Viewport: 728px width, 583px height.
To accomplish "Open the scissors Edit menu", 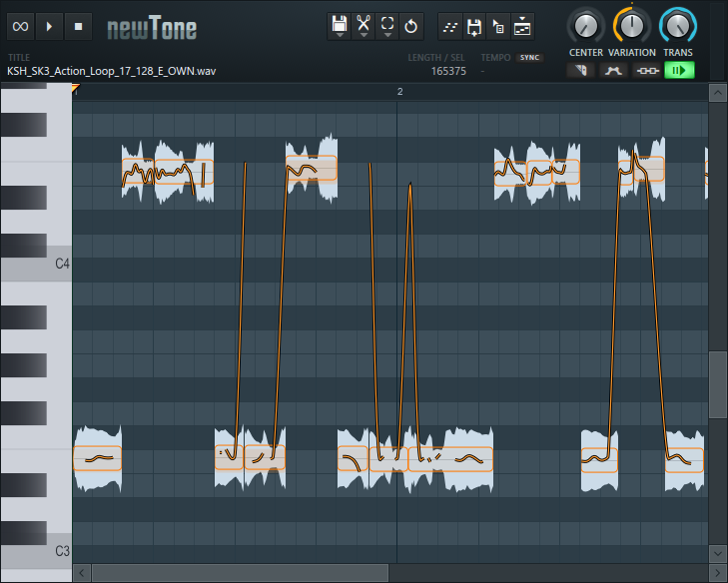I will tap(364, 25).
